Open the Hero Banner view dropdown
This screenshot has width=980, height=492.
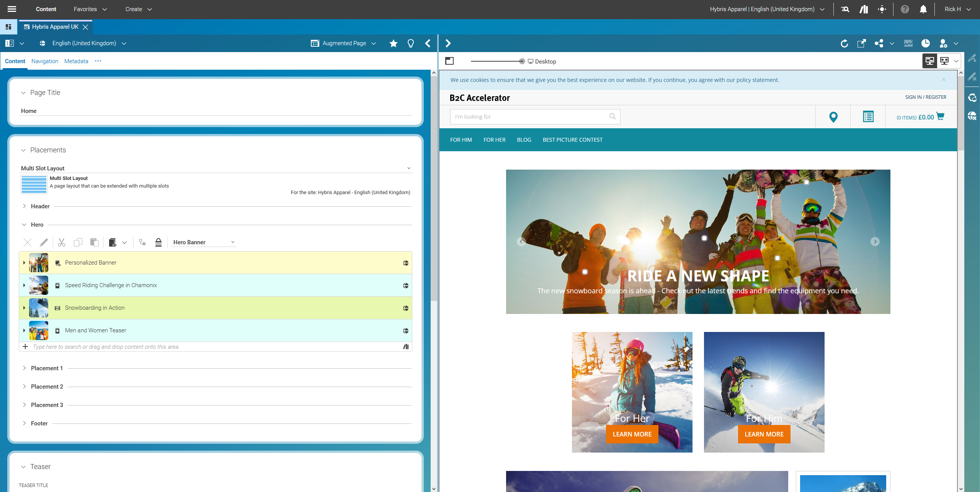pyautogui.click(x=203, y=242)
